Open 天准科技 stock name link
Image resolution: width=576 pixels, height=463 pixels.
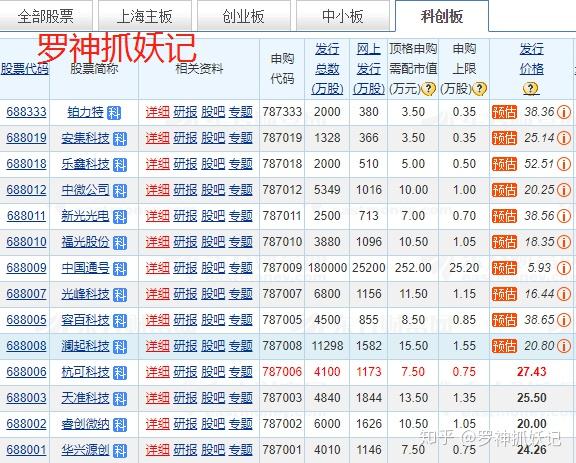click(86, 398)
